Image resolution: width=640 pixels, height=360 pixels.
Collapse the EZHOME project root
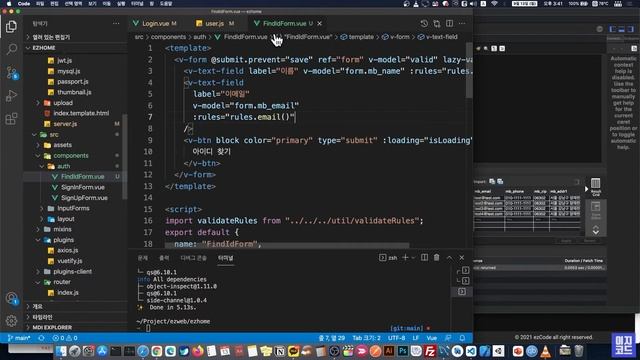click(44, 48)
